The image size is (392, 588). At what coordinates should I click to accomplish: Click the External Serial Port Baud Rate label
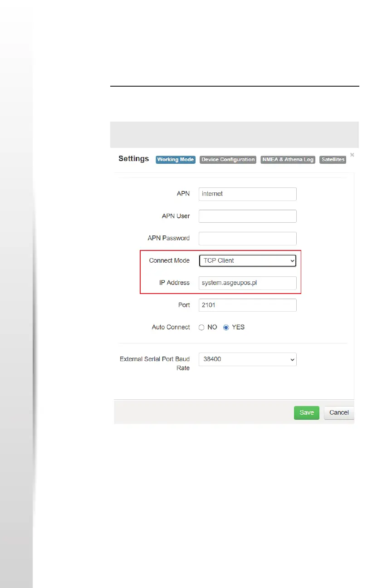click(x=155, y=363)
